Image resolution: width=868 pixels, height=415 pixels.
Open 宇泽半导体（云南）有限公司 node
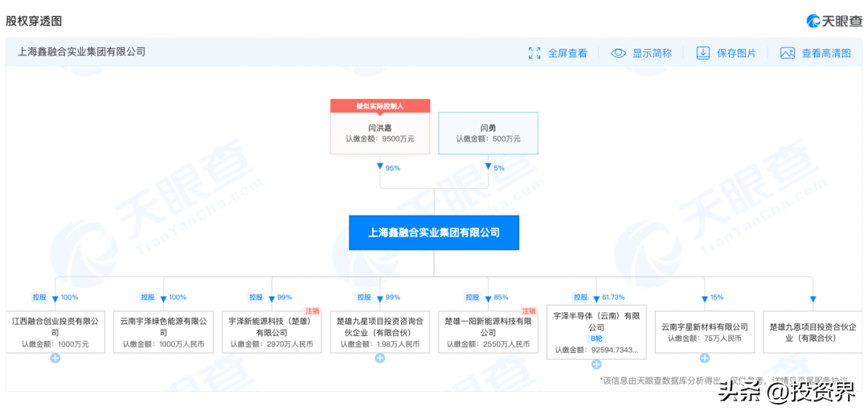596,331
